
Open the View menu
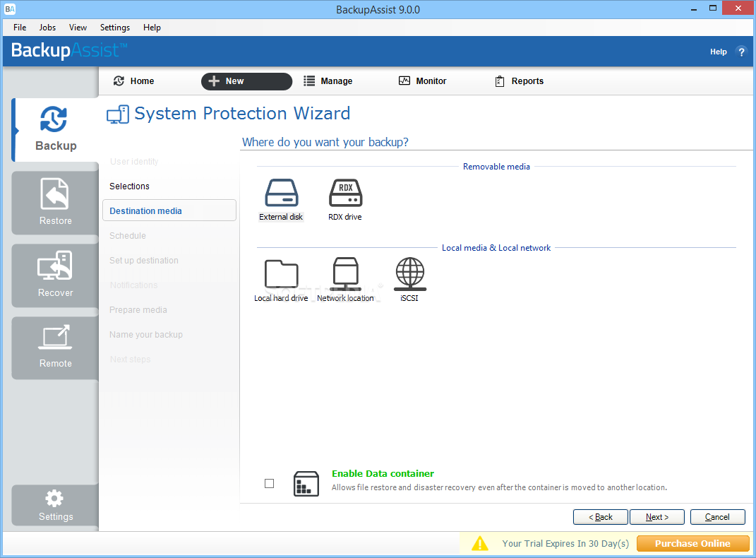coord(78,28)
